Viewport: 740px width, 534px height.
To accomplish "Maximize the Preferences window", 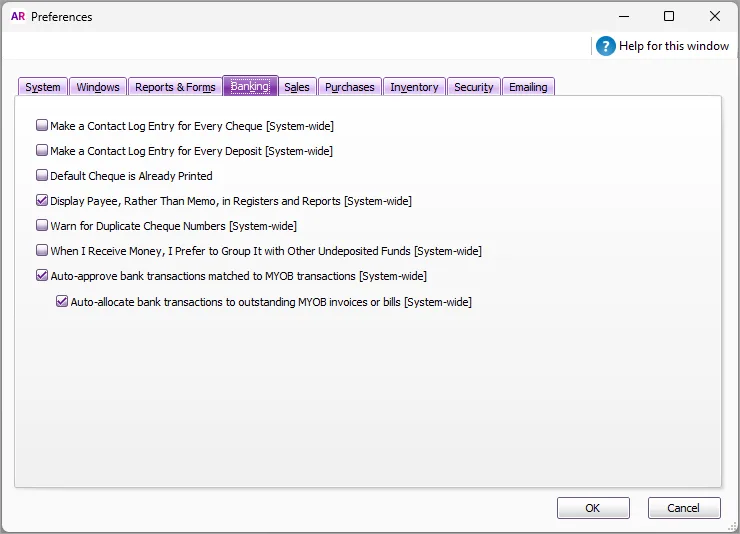I will 669,17.
